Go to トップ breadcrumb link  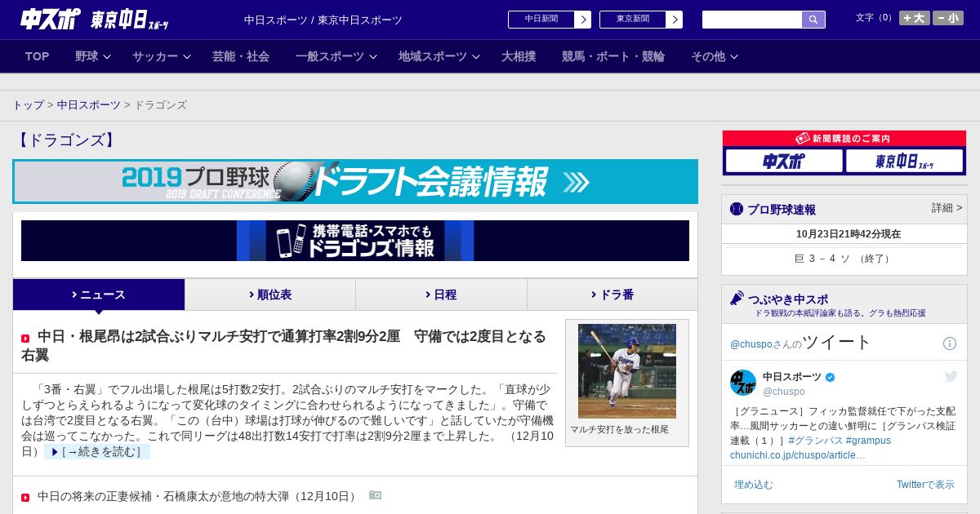pyautogui.click(x=29, y=105)
